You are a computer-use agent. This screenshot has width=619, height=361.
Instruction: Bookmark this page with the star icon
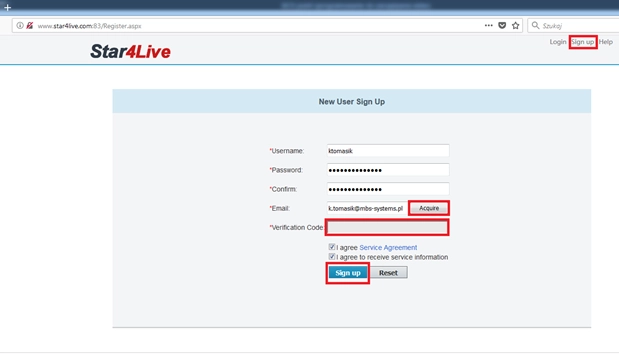coord(516,25)
